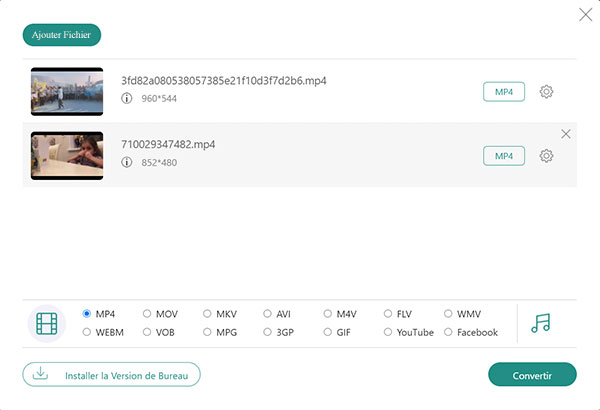Select the video formats film icon
The width and height of the screenshot is (600, 410).
pos(47,323)
